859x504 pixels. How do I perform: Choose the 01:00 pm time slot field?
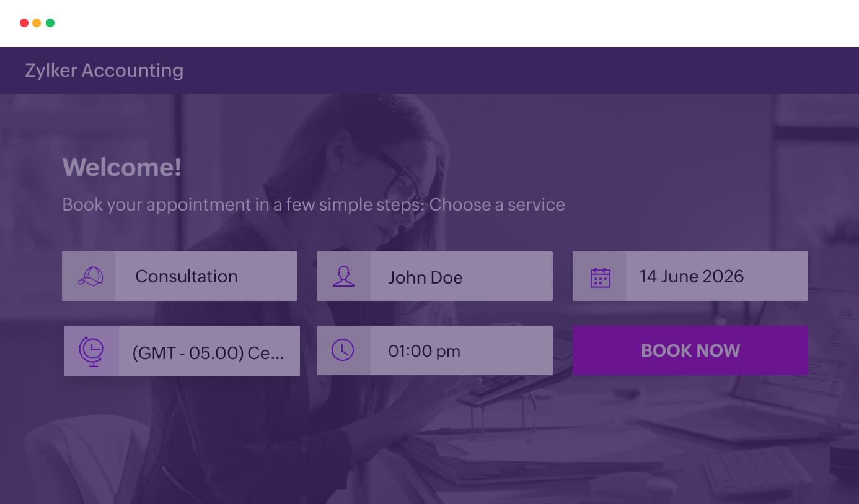[460, 351]
